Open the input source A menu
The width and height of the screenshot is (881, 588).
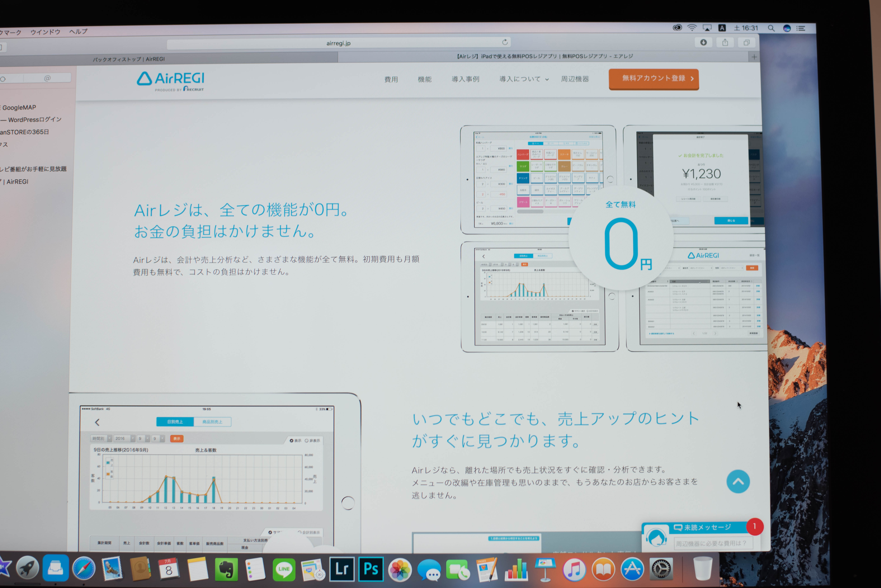722,28
